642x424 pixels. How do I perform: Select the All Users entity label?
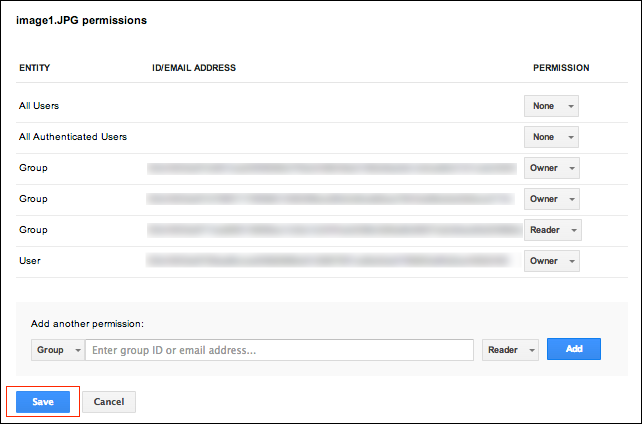coord(40,106)
